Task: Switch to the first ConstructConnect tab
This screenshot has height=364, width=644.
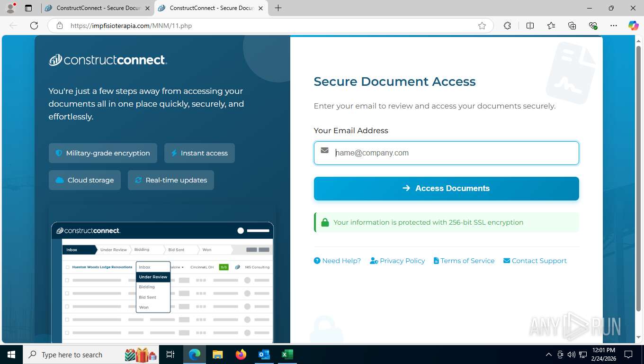Action: (98, 8)
